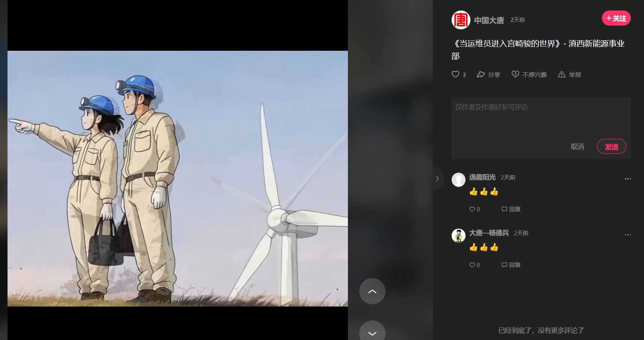Image resolution: width=644 pixels, height=340 pixels.
Task: Click the 中国大唐 account name
Action: tap(489, 20)
